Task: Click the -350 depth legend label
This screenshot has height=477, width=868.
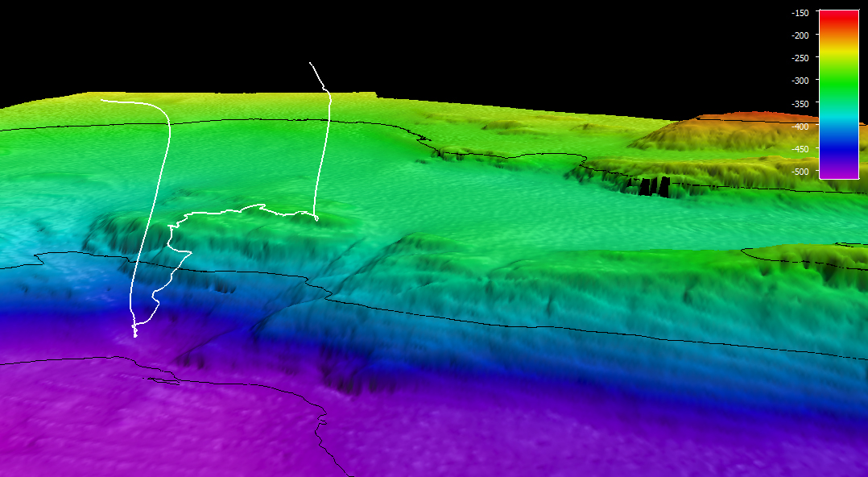Action: point(800,104)
